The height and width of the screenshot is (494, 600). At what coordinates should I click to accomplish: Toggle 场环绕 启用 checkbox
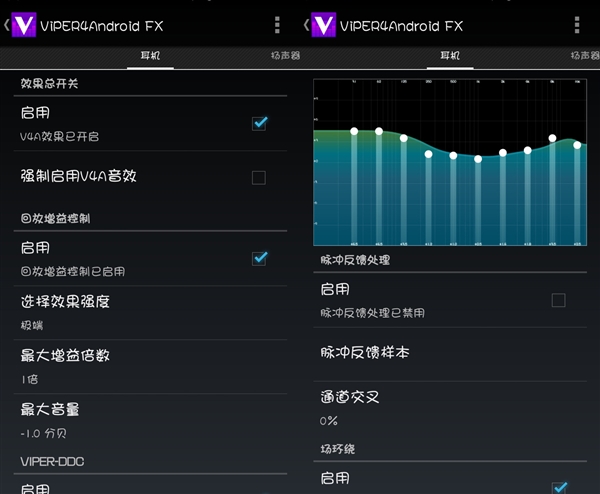pos(559,487)
